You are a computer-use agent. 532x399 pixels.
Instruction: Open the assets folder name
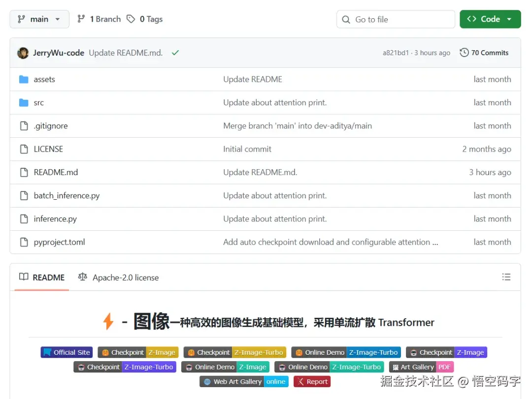[44, 79]
